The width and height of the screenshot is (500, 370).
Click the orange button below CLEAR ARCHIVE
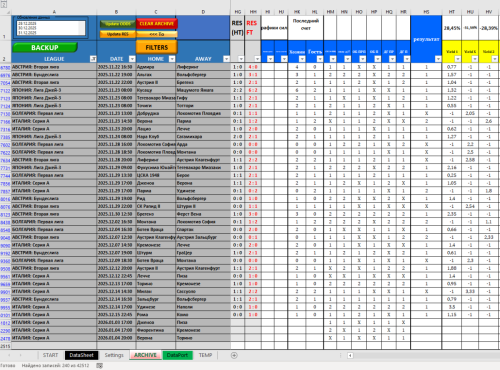point(157,34)
